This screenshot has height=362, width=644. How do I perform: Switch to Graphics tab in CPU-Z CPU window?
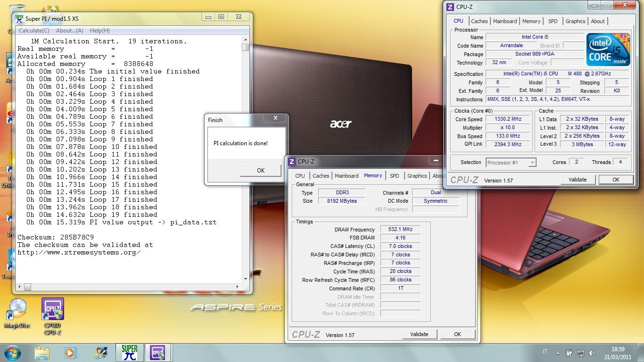[576, 21]
